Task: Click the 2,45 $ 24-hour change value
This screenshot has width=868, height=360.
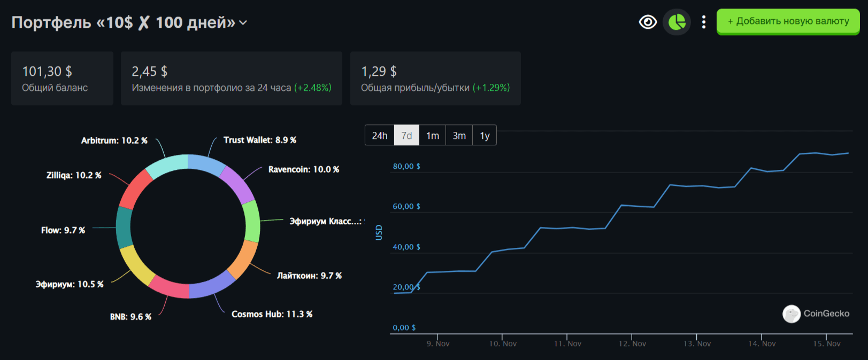Action: click(150, 72)
